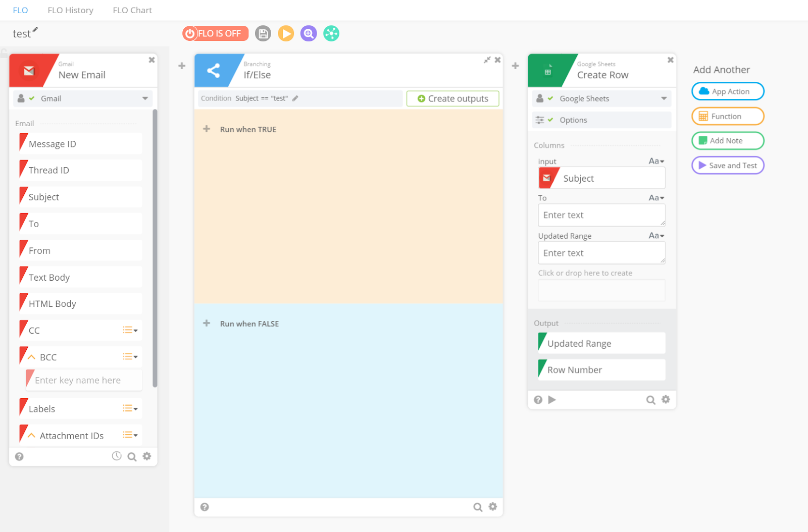Image resolution: width=808 pixels, height=532 pixels.
Task: Click the To column text field
Action: click(x=602, y=215)
